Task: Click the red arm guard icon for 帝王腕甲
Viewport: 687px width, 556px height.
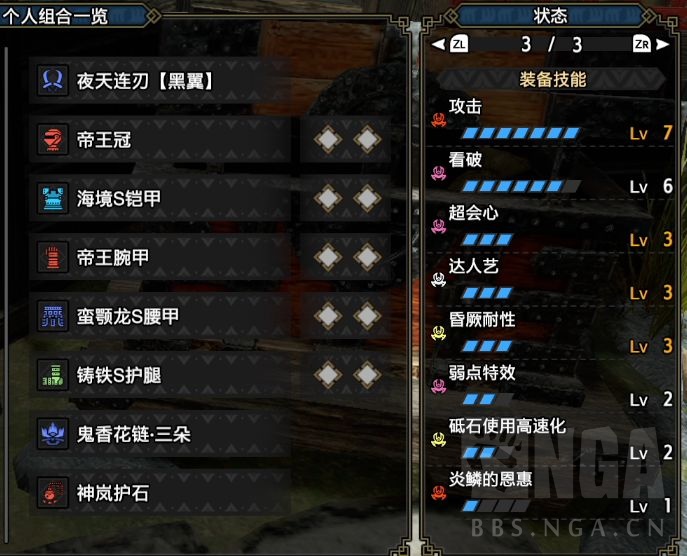Action: coord(53,257)
